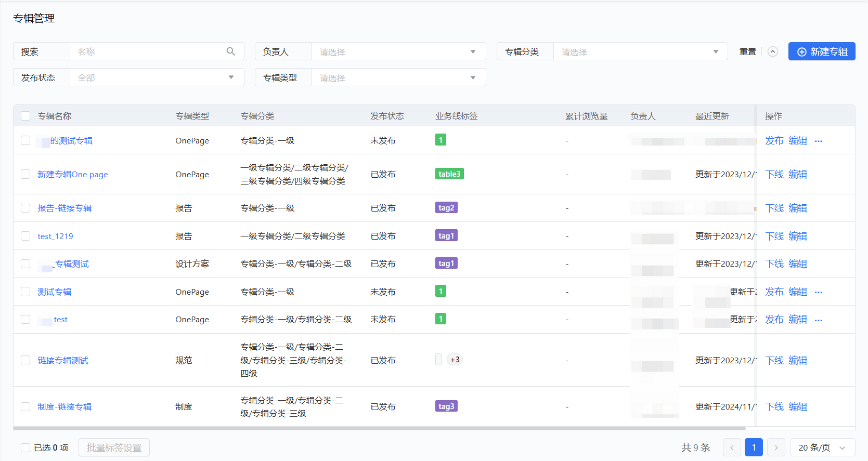Screen dimensions: 868x461
Task: Collapse filters with the circled up-arrow icon
Action: [773, 51]
